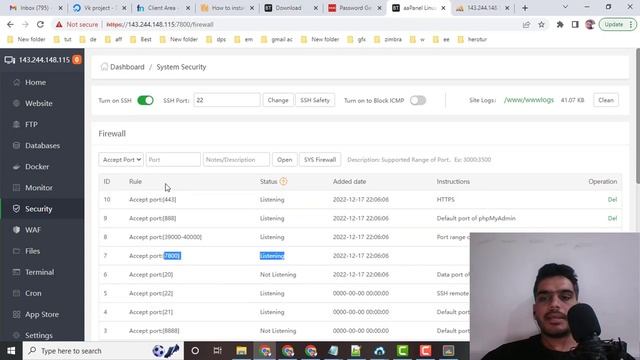This screenshot has width=640, height=360.
Task: Open the Accept Port dropdown
Action: 121,160
